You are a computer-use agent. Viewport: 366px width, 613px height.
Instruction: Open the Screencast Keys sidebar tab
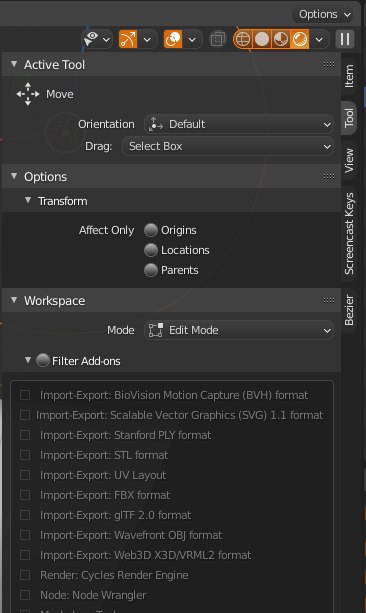point(349,233)
